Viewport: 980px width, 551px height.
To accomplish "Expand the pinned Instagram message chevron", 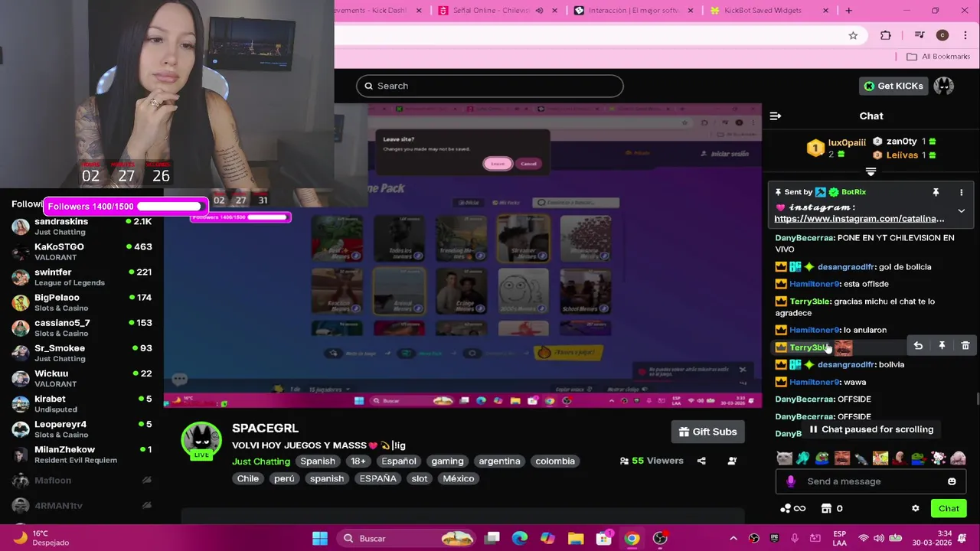I will click(961, 211).
